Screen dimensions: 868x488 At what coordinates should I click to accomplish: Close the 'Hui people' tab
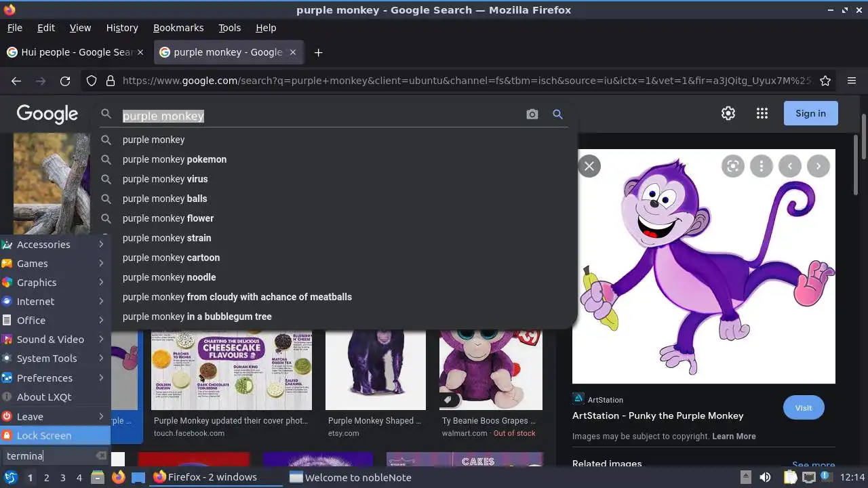pos(140,52)
